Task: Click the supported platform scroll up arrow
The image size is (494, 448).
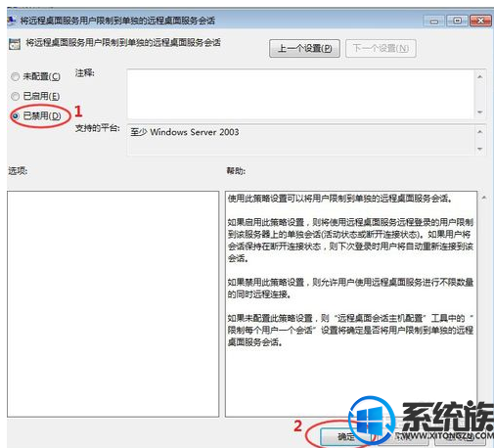Action: tap(480, 132)
